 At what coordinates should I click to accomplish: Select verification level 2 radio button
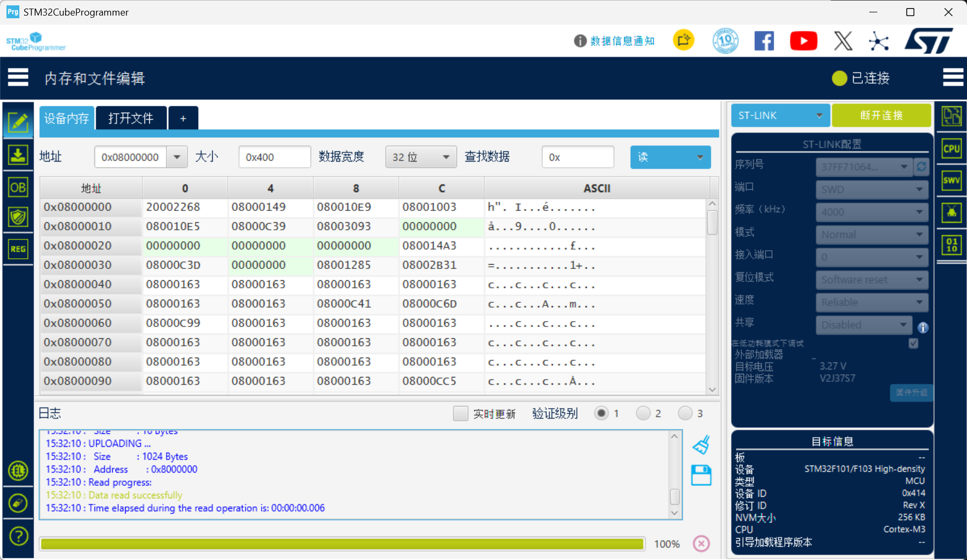(643, 413)
